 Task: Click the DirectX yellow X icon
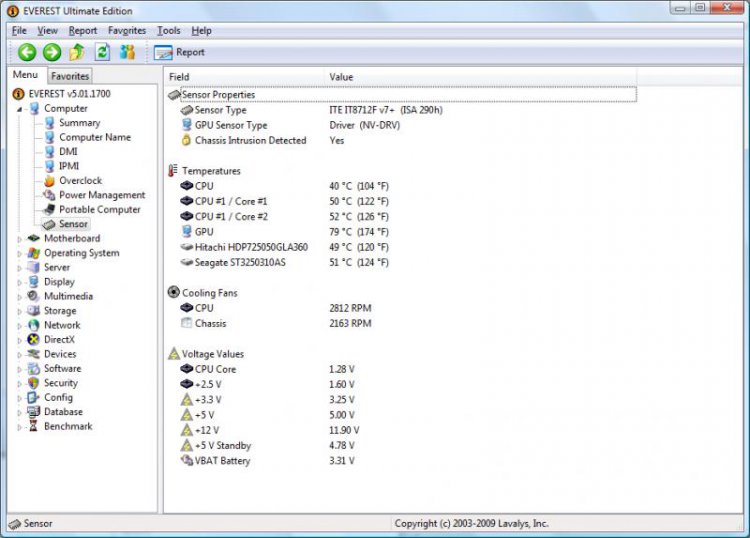pyautogui.click(x=33, y=340)
